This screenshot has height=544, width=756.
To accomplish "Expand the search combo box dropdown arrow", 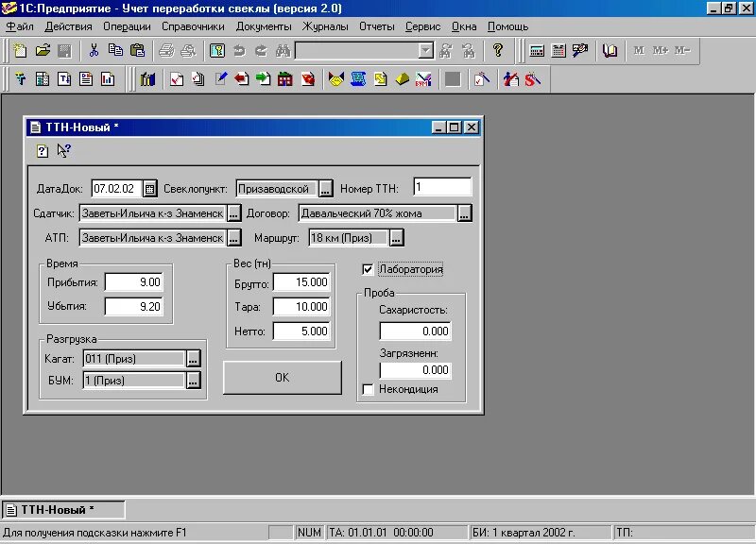I will [426, 51].
